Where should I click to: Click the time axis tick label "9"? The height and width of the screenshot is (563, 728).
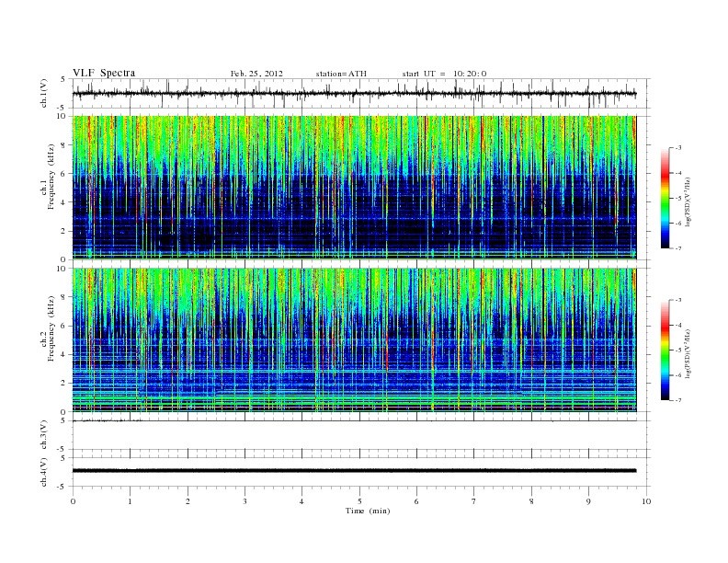pyautogui.click(x=588, y=501)
